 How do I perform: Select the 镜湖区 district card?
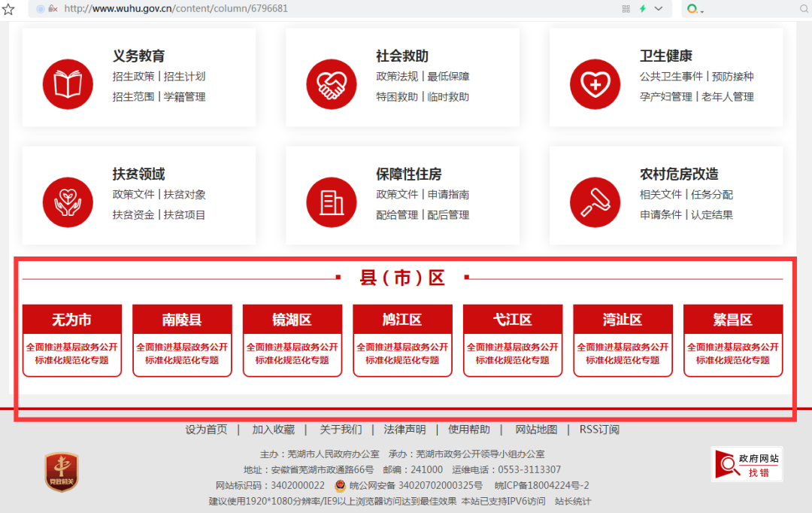[x=292, y=341]
